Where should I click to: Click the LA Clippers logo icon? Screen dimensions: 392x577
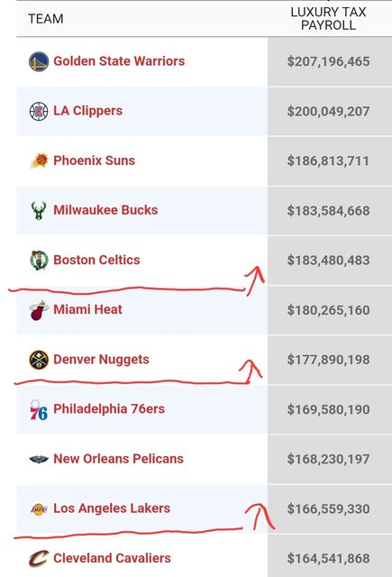coord(39,111)
